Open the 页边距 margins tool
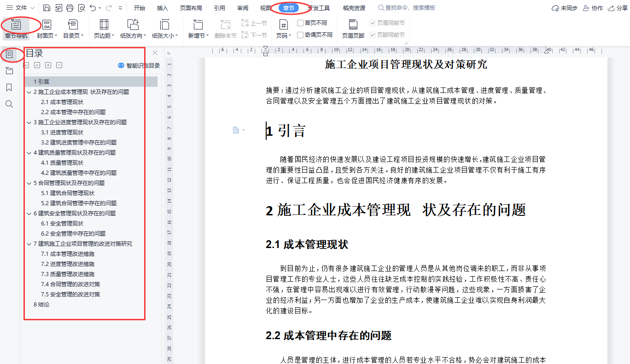Image resolution: width=630 pixels, height=364 pixels. point(104,28)
